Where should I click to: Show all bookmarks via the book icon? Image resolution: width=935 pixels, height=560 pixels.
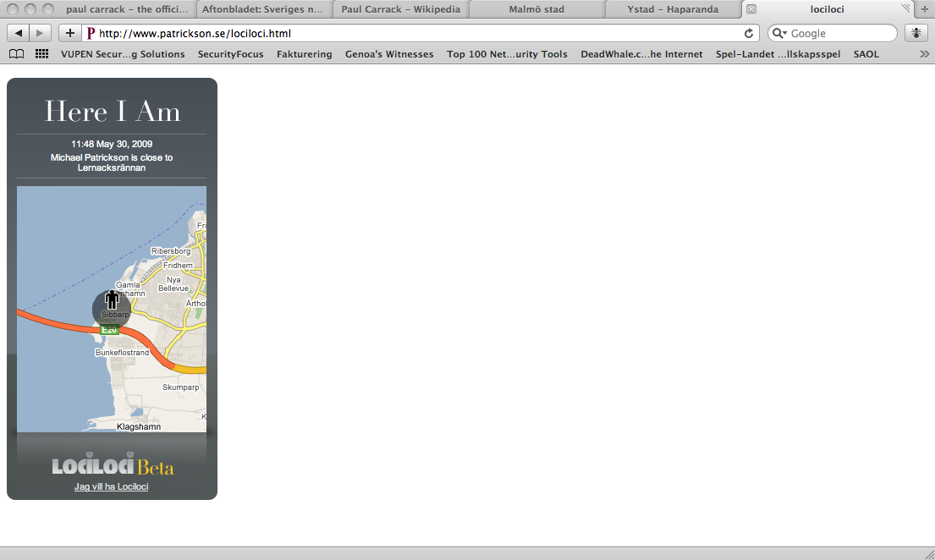click(17, 54)
